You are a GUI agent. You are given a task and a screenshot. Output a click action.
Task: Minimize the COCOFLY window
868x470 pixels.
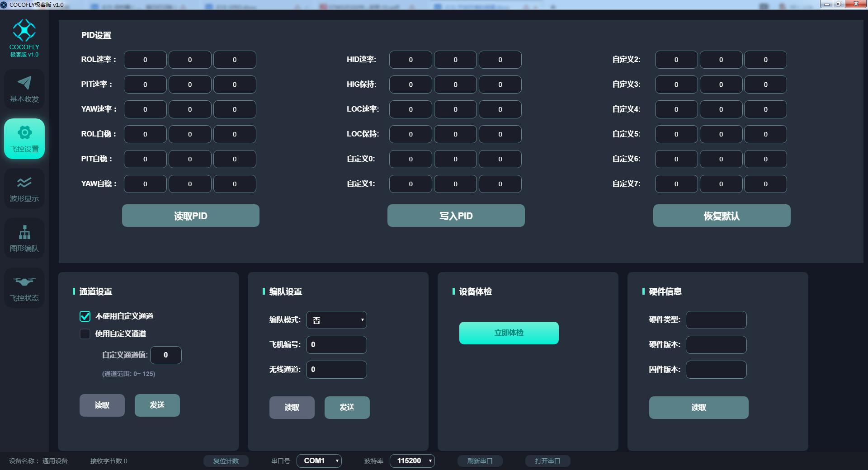pyautogui.click(x=826, y=4)
